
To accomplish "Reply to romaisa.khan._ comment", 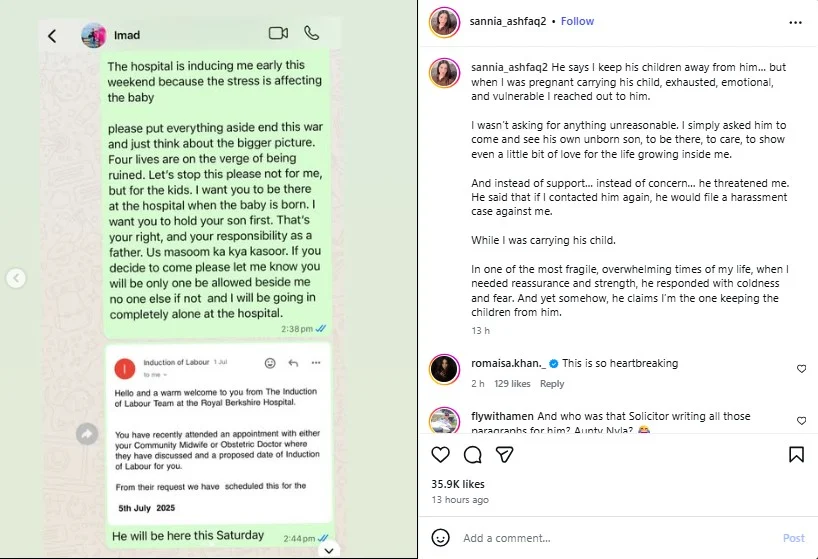I will [552, 384].
